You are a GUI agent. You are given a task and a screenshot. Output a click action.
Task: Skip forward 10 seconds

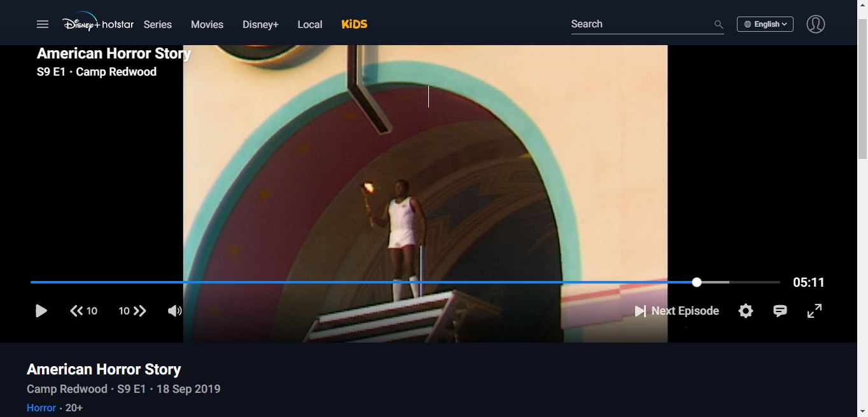pos(132,311)
